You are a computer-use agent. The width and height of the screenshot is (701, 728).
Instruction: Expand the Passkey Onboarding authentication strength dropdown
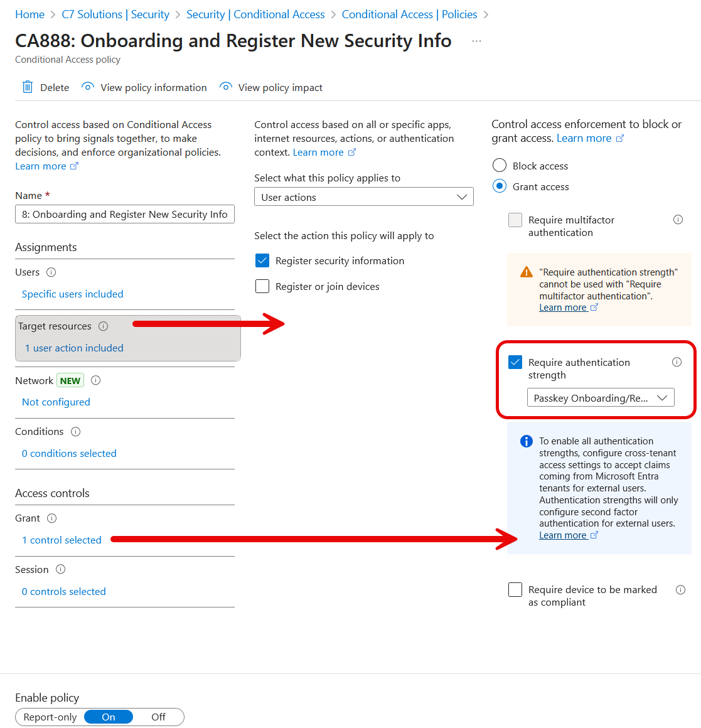(x=601, y=398)
